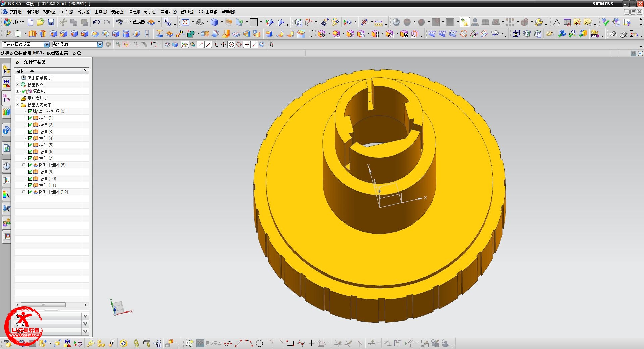Select the Revolve tool icon
Viewport: 644px width, 349px height.
[x=43, y=34]
